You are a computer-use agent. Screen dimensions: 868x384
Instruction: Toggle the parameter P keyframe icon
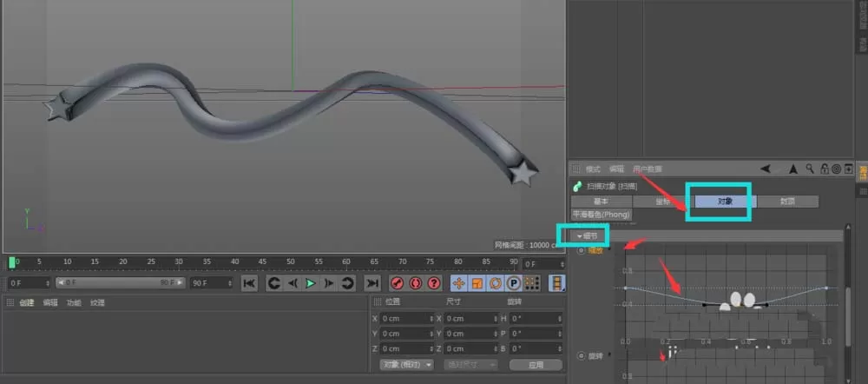514,283
